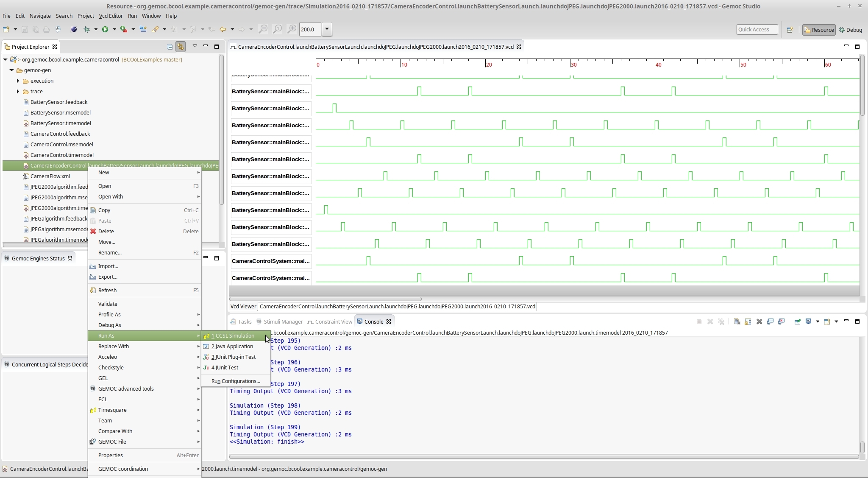Image resolution: width=868 pixels, height=478 pixels.
Task: Collapse the gemoc-gen folder
Action: [12, 70]
